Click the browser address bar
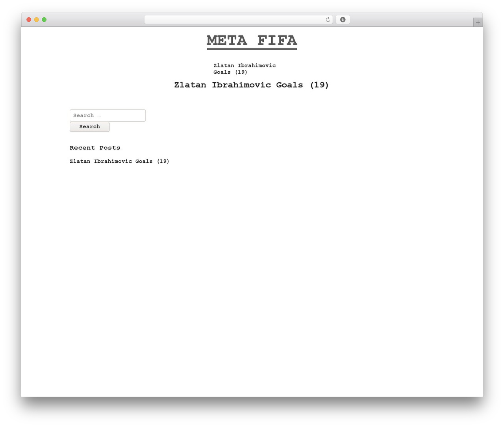Screen dimensions: 504x427 (238, 20)
